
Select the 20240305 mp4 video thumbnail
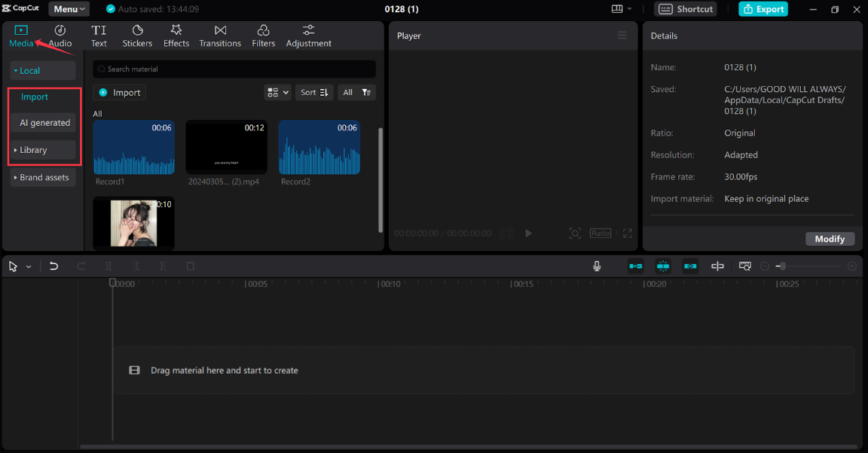coord(226,147)
